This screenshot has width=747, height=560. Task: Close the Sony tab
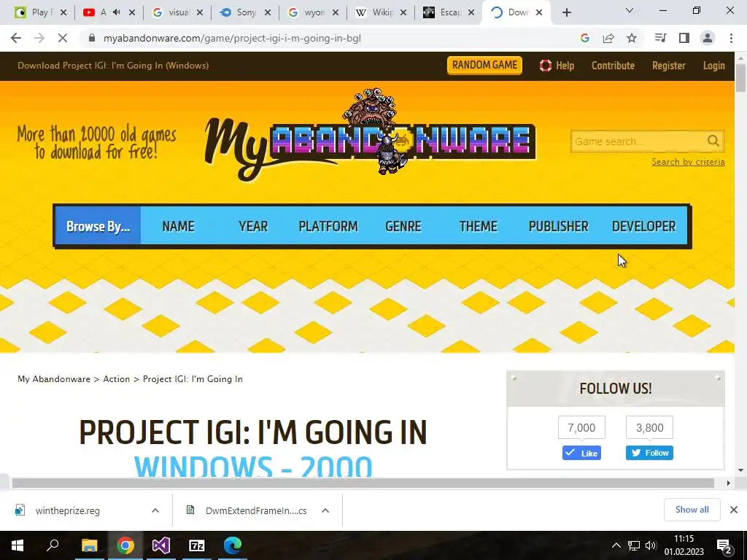pyautogui.click(x=268, y=12)
